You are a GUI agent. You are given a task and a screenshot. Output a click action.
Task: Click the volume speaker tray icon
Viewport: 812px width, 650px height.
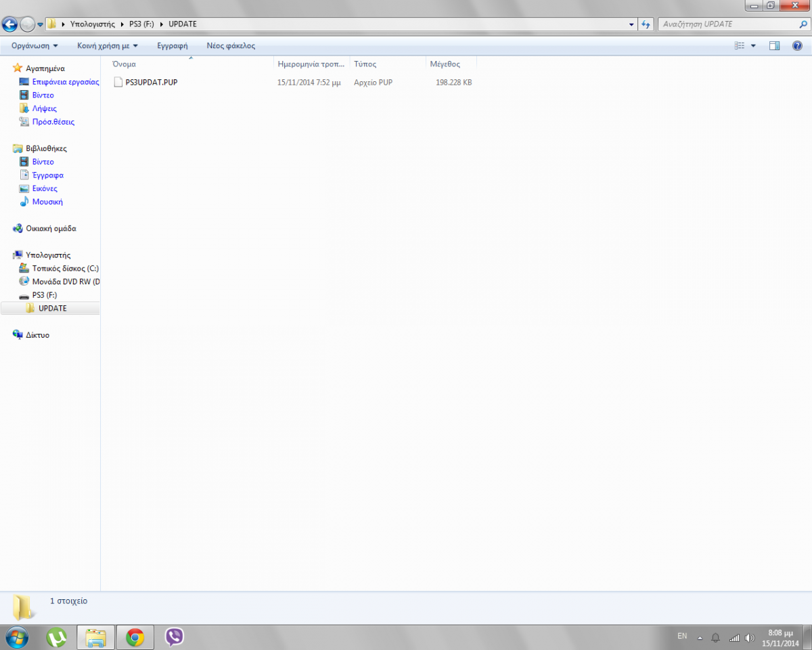(750, 638)
